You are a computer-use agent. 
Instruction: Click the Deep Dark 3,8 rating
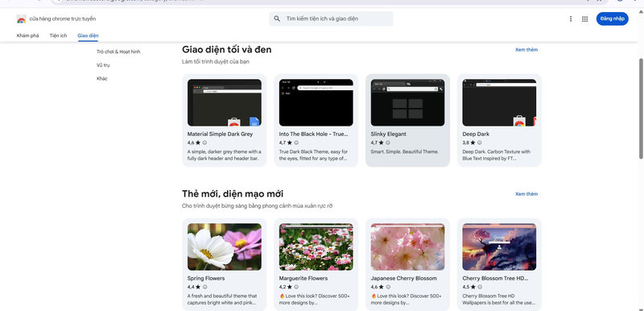point(469,143)
